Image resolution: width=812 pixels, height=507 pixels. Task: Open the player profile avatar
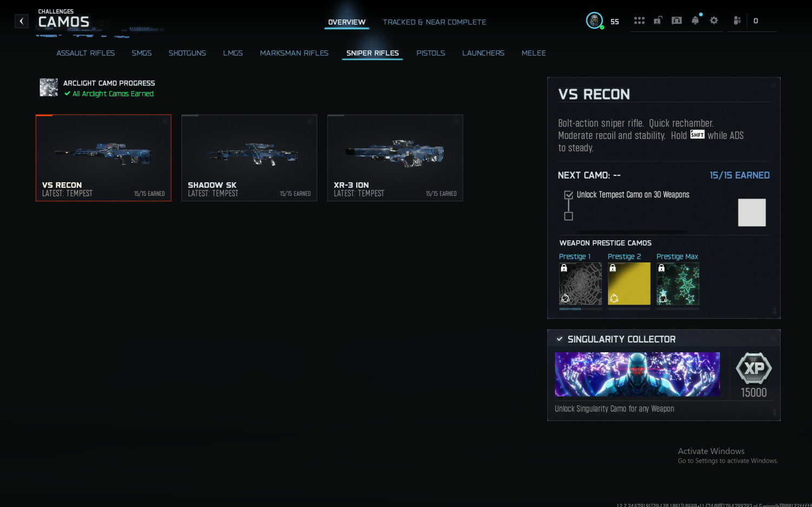594,21
